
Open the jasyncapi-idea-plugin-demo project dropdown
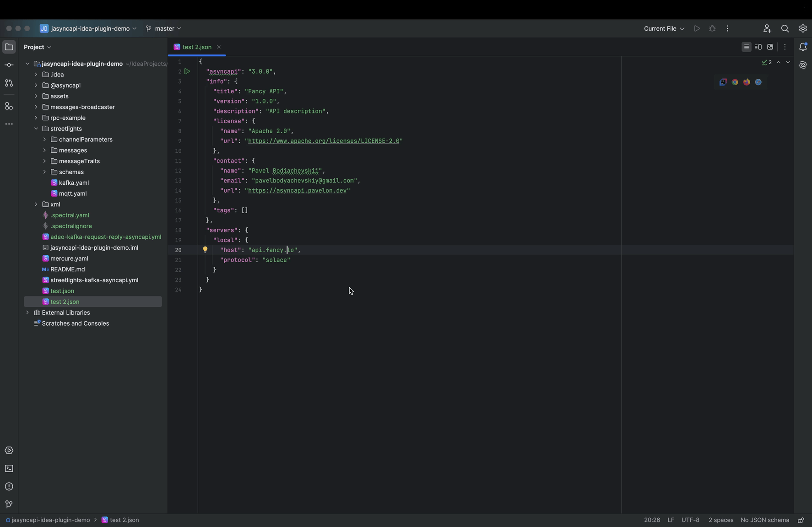(88, 28)
